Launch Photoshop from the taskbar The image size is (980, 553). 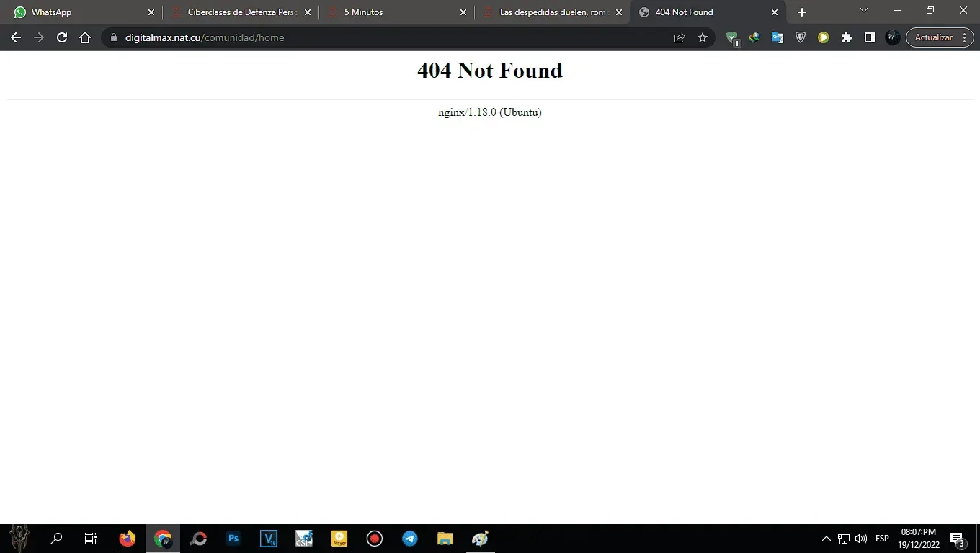233,539
